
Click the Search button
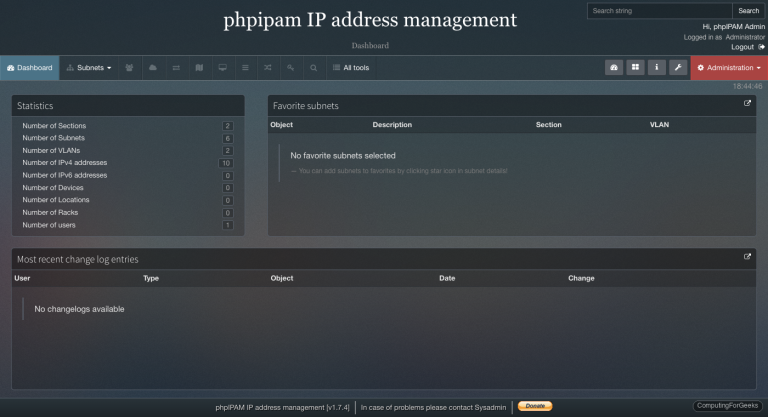pos(748,11)
